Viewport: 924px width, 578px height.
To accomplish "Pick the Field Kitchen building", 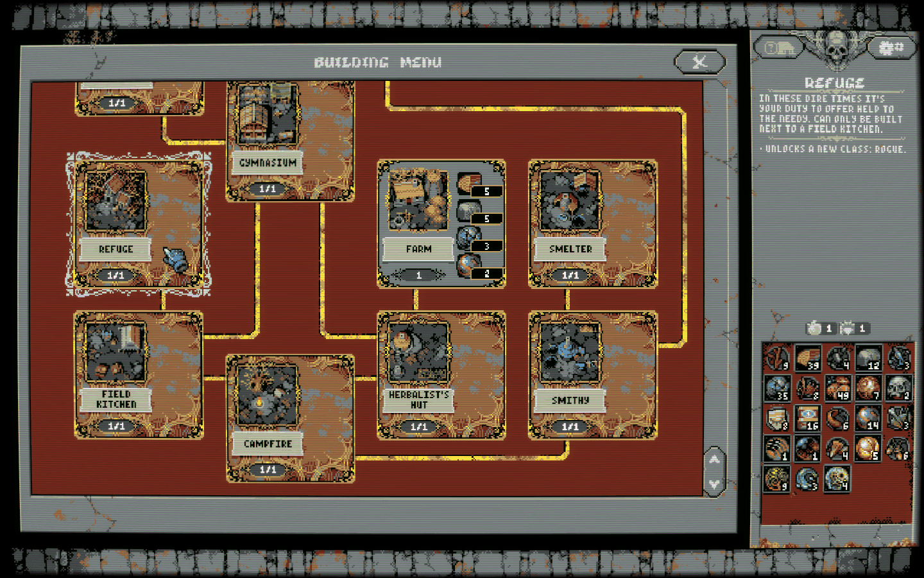I will (x=139, y=375).
